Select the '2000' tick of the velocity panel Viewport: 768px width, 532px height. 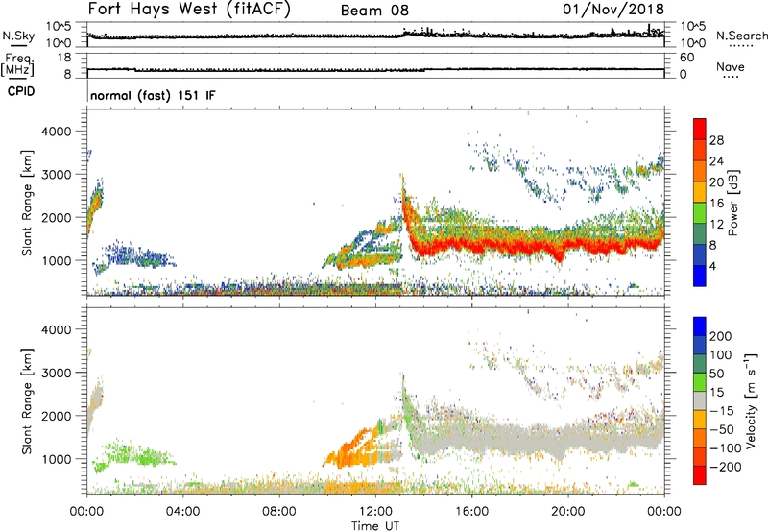(56, 416)
